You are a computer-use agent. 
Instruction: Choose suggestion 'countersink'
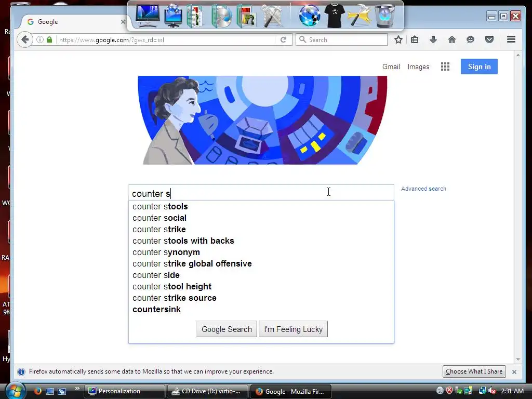point(261,310)
